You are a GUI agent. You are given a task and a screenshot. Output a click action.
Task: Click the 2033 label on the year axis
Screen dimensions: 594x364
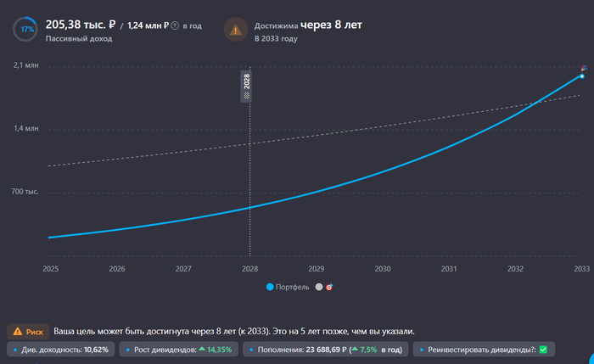(581, 268)
